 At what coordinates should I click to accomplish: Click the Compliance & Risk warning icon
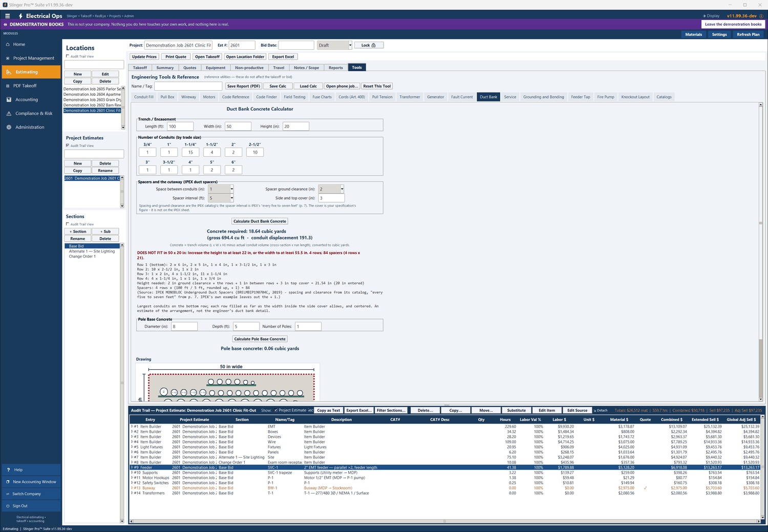click(x=9, y=114)
